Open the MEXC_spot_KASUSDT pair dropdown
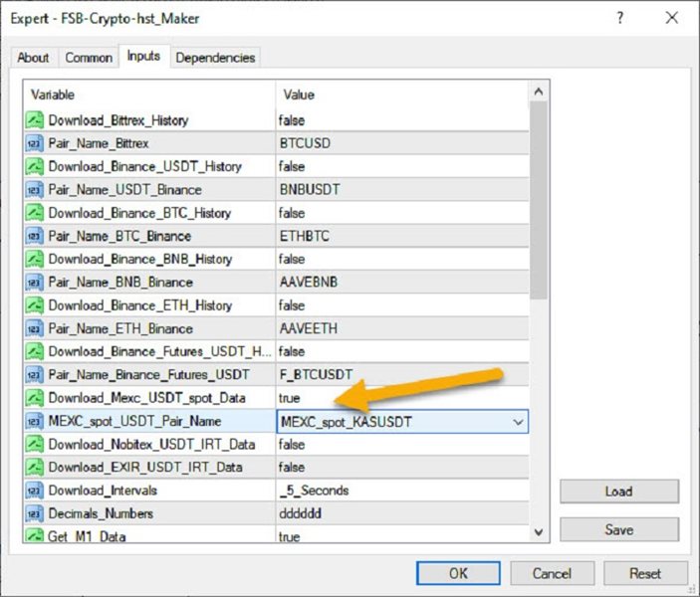The image size is (700, 597). pos(518,422)
